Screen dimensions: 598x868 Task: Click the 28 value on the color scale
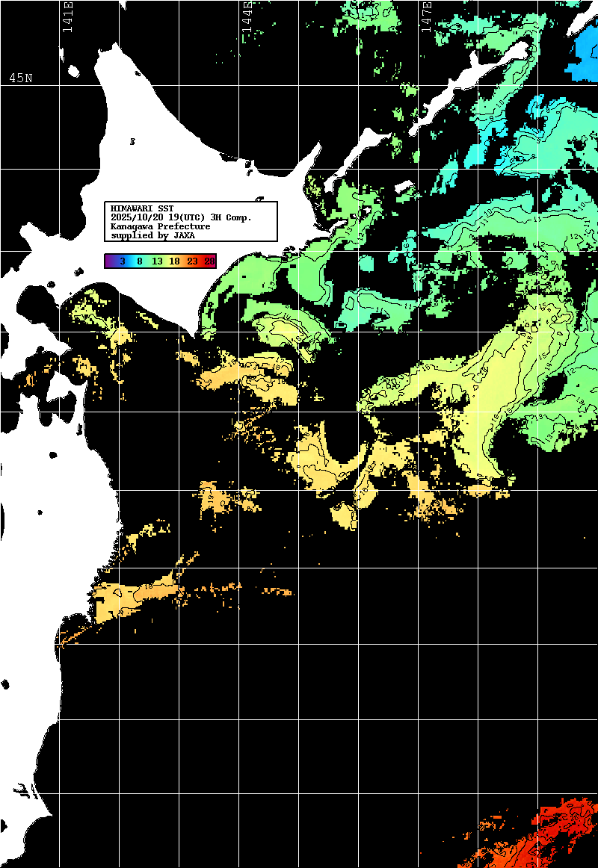pos(209,261)
